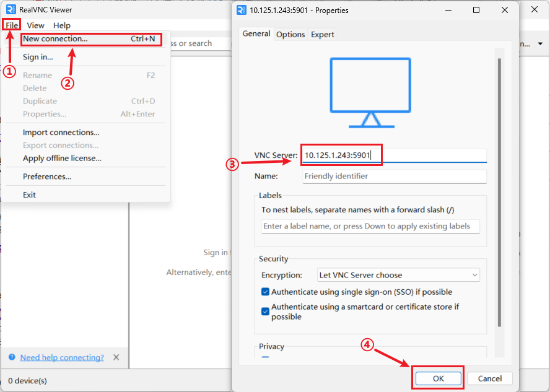Click the Cancel button in Properties
550x392 pixels.
point(490,378)
